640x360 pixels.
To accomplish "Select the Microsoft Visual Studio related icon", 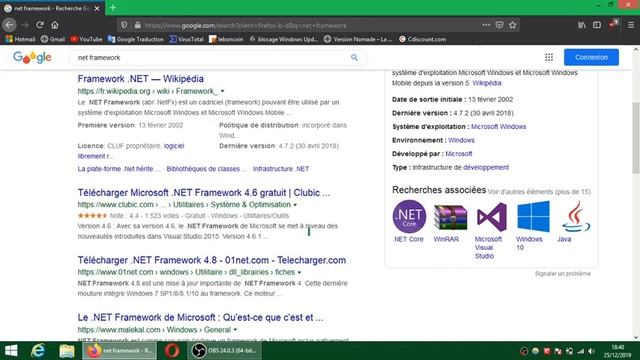I will [x=491, y=217].
